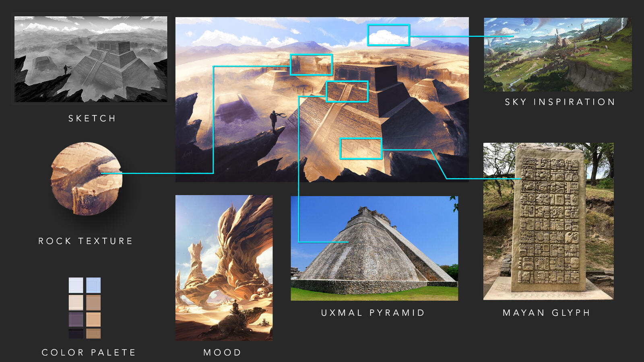Viewport: 644px width, 362px height.
Task: Select the cyan box on the cliff rocks
Action: [x=311, y=65]
